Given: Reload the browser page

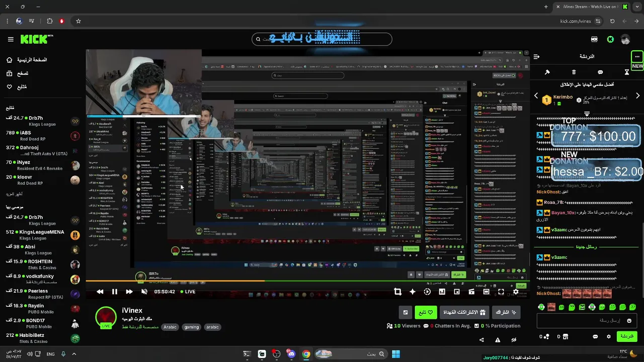Looking at the screenshot, I should (612, 21).
